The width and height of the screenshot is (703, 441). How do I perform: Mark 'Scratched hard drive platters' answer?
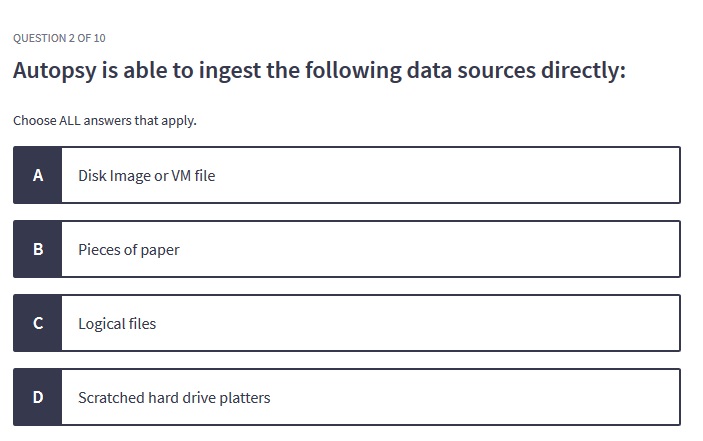(x=174, y=397)
